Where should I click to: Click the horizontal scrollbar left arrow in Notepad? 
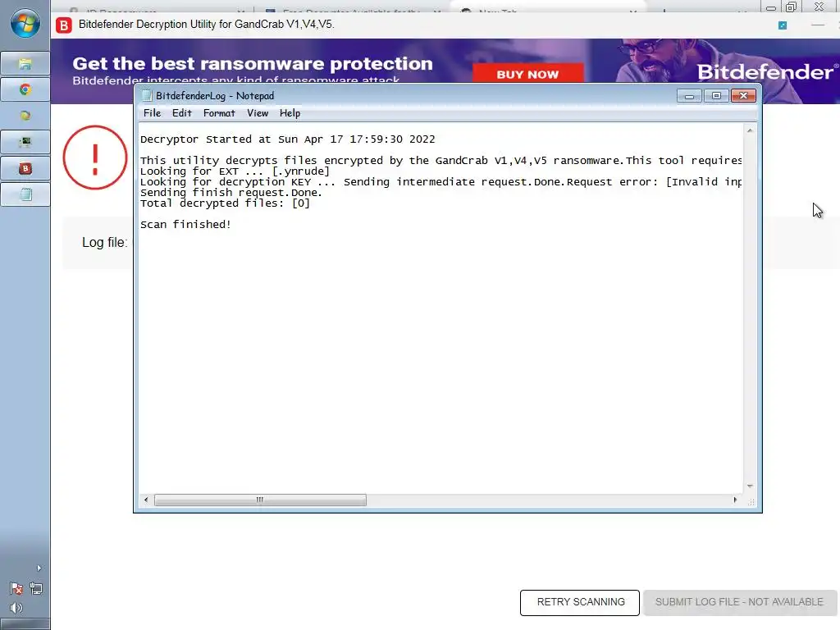click(146, 500)
